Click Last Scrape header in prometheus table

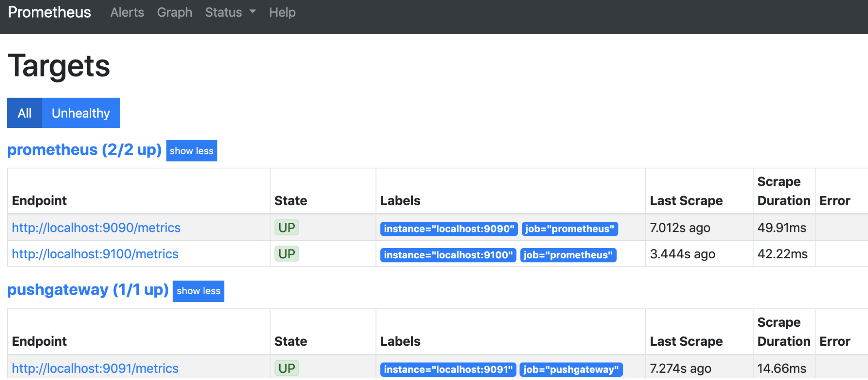tap(686, 201)
